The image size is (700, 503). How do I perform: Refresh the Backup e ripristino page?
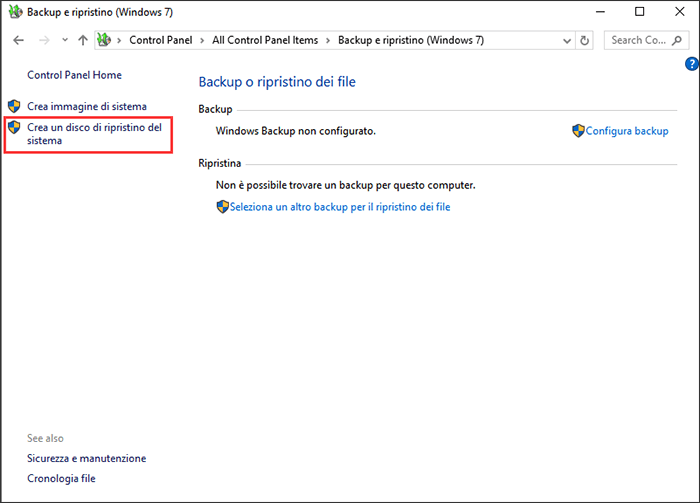584,41
